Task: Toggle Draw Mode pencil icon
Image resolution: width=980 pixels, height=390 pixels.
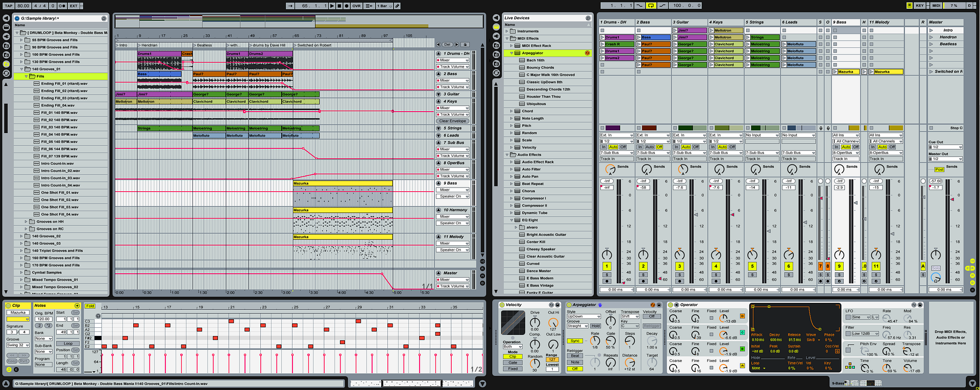Action: (x=397, y=6)
